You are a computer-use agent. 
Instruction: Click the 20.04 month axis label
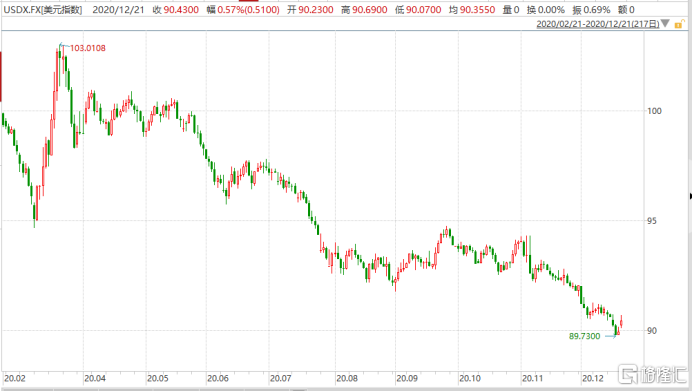pyautogui.click(x=95, y=379)
